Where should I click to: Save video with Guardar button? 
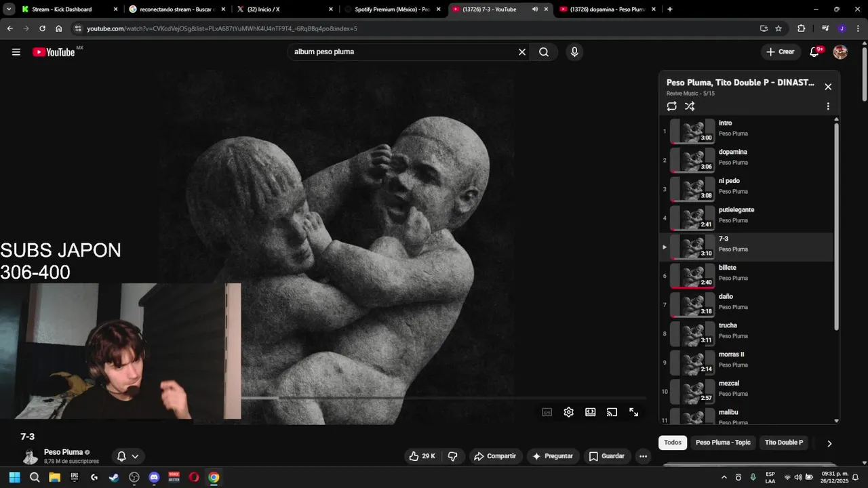click(607, 456)
